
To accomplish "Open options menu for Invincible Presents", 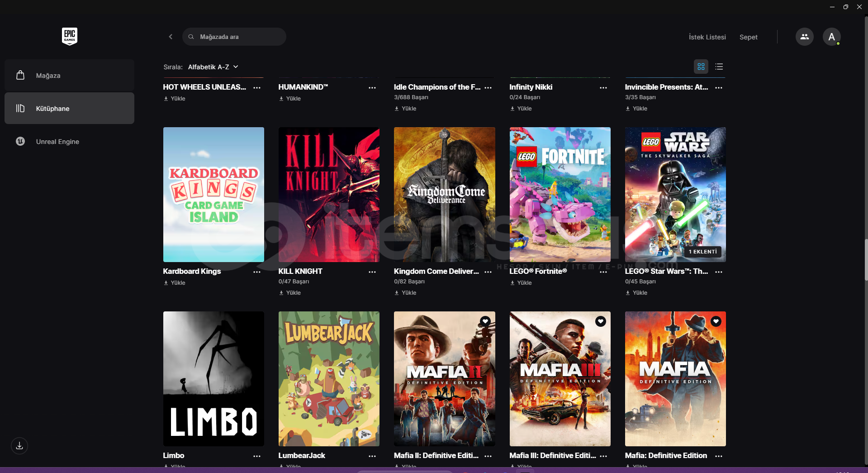I will tap(719, 88).
